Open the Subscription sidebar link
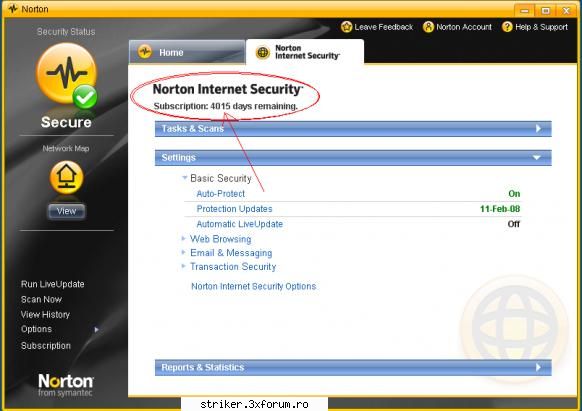The height and width of the screenshot is (411, 582). [46, 346]
